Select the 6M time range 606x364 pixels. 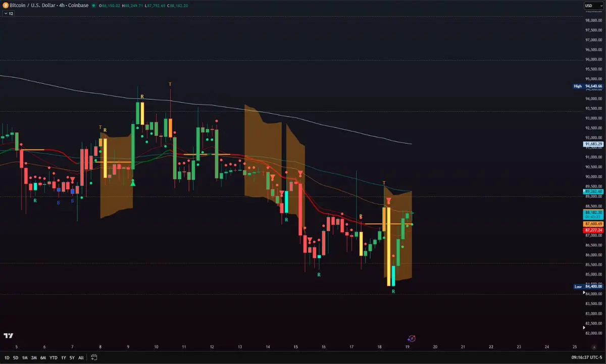(42, 357)
